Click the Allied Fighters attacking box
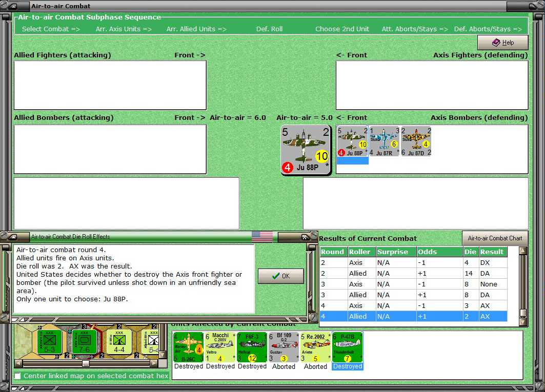545x392 pixels. [110, 85]
